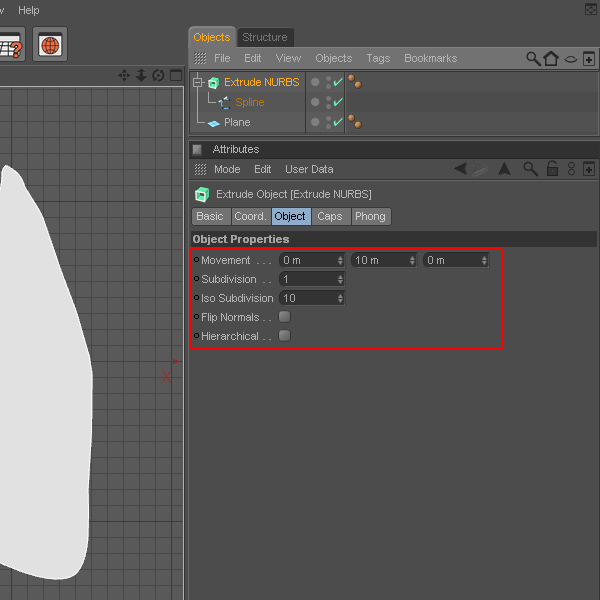Activate the viewport zoom arrows icon
The image size is (600, 600).
pyautogui.click(x=141, y=75)
